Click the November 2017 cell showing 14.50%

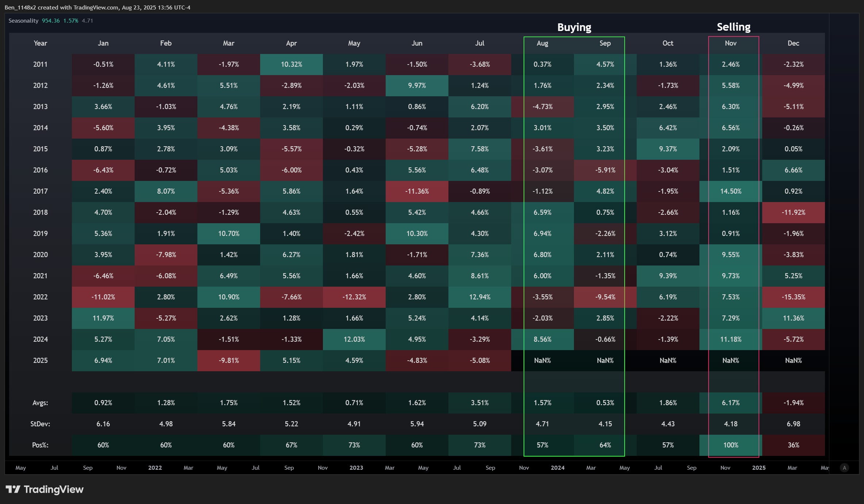(730, 191)
